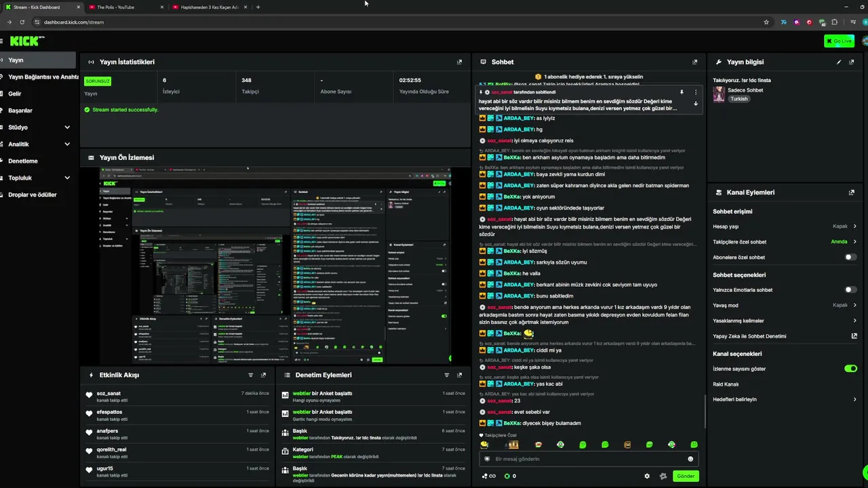Pop out the Denetim Eylemleri panel
The width and height of the screenshot is (868, 488).
(x=459, y=375)
